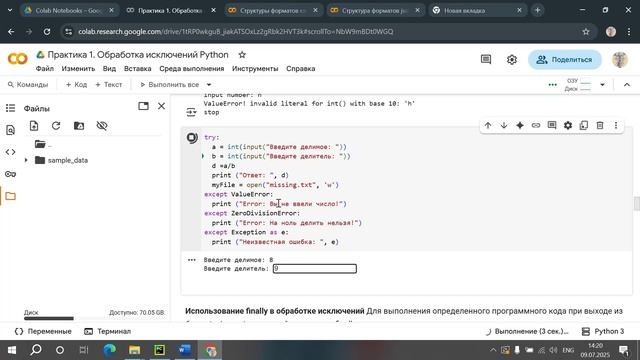Screen dimensions: 640x360
Task: Toggle output view icon of previous cell
Action: click(x=191, y=112)
